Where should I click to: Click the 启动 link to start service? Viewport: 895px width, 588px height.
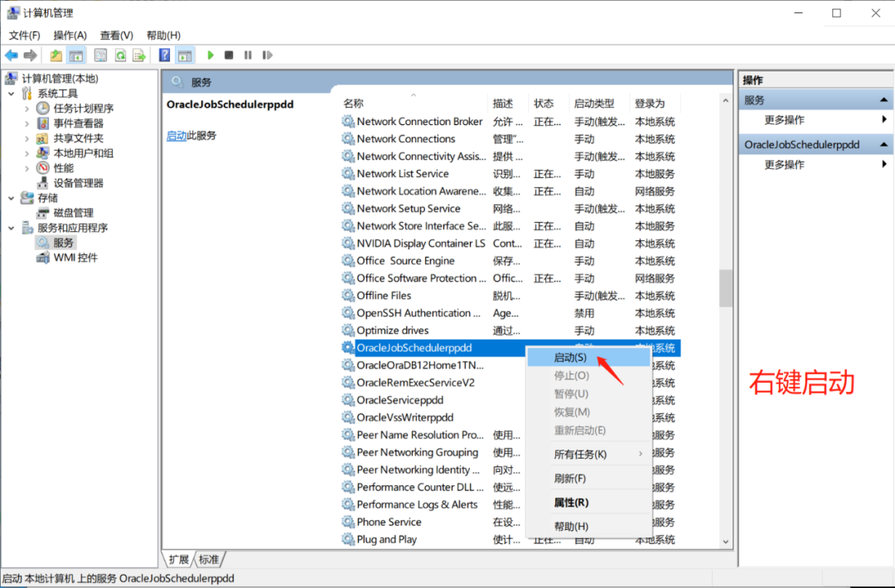coord(177,135)
